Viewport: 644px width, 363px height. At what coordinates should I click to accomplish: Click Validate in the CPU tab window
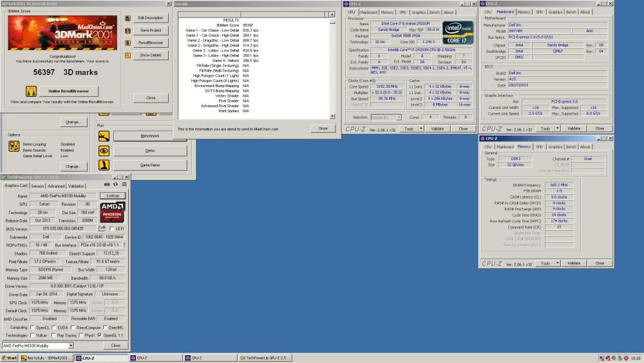pos(437,129)
